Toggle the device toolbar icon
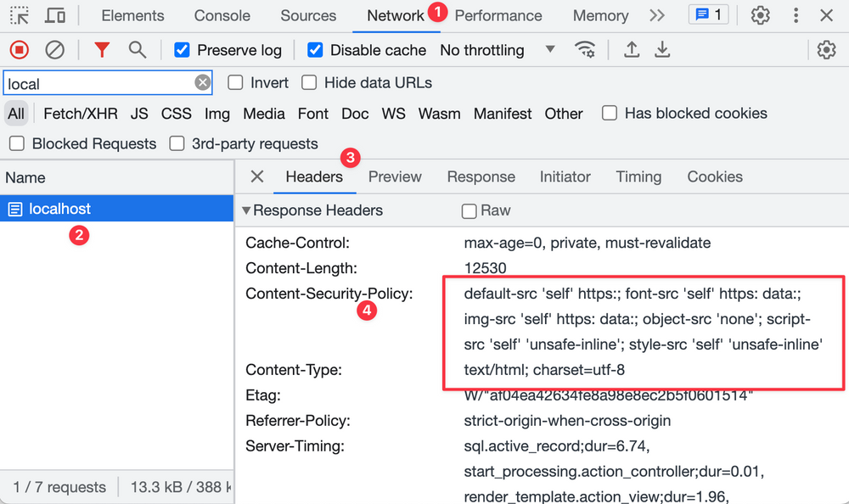Screen dimensions: 849x504 53,15
